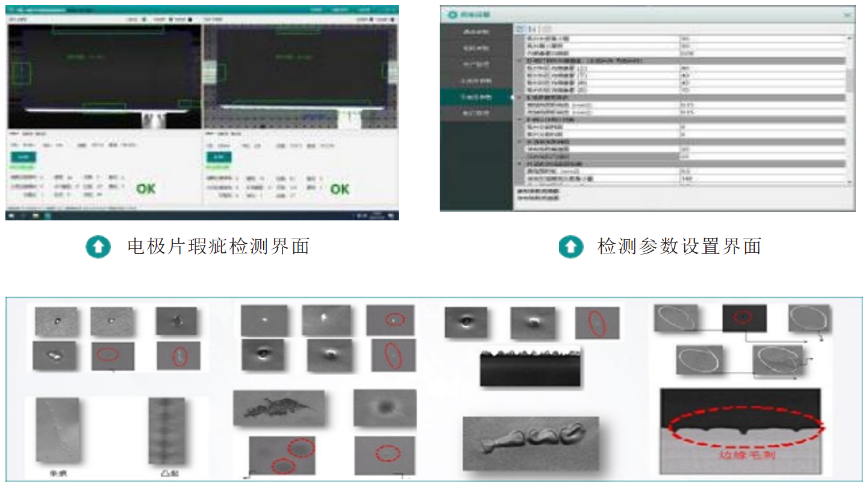Open the Windows Start button in the taskbar
The image size is (868, 488).
pyautogui.click(x=12, y=216)
